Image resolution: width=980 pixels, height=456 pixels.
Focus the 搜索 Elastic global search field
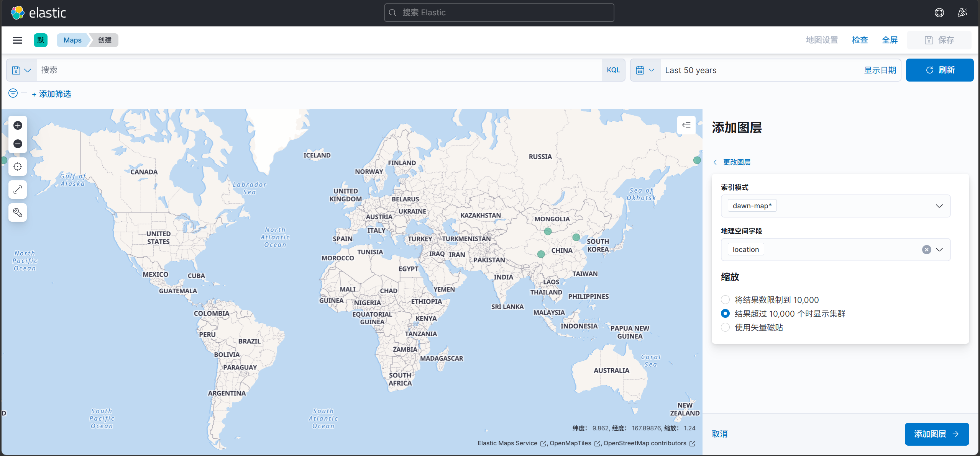499,13
